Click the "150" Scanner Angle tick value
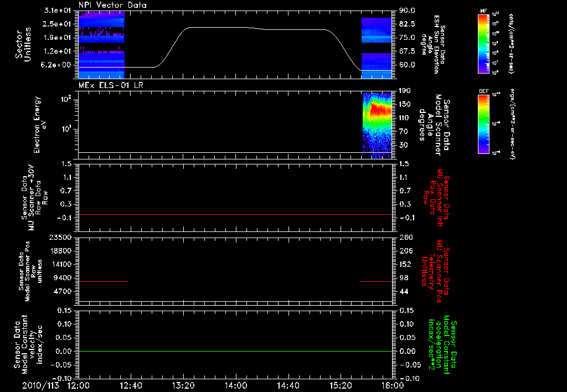The width and height of the screenshot is (567, 392). point(405,105)
